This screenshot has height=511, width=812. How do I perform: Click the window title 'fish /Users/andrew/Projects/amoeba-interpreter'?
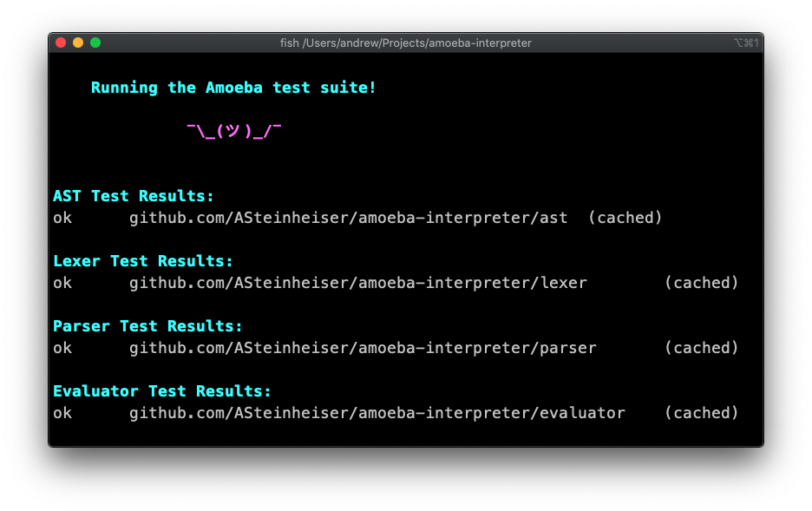[x=405, y=43]
